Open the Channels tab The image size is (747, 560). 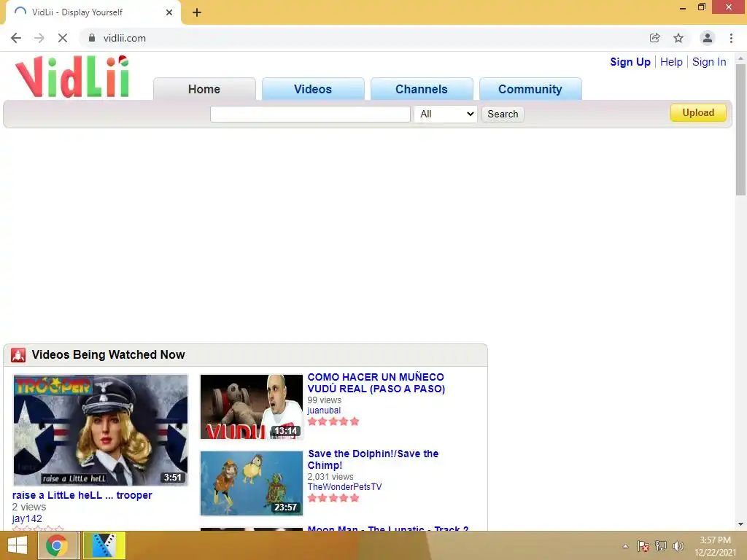coord(422,89)
